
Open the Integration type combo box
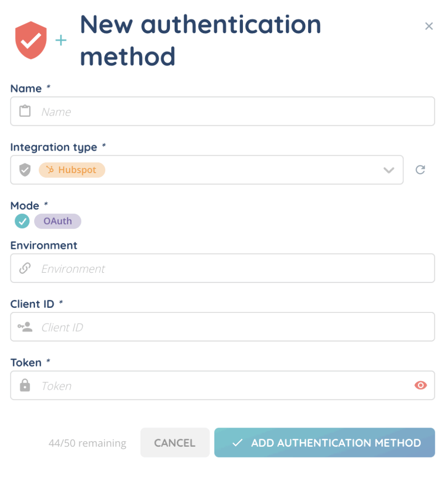click(x=234, y=170)
